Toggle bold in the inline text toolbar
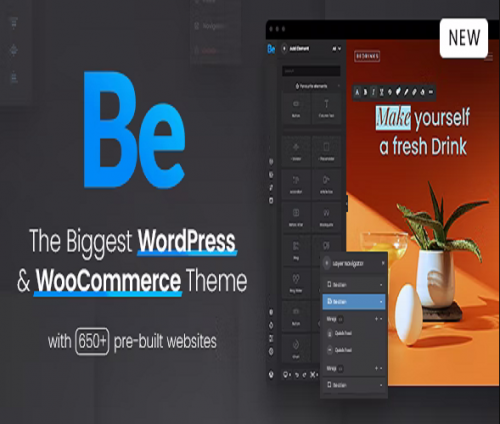This screenshot has width=500, height=424. pos(365,92)
